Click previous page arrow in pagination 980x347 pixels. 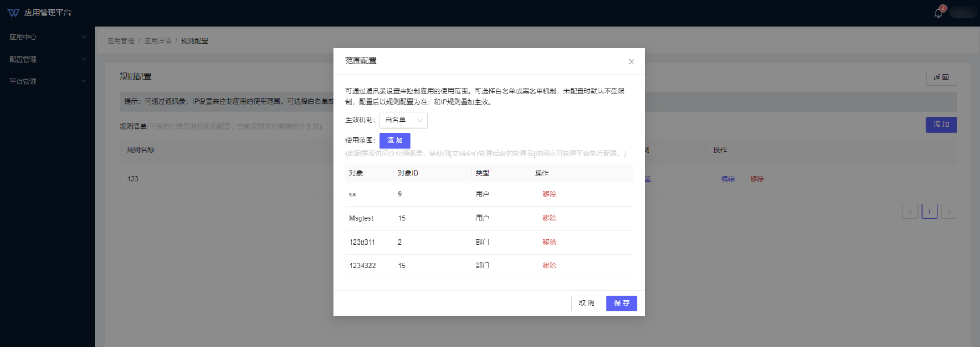click(x=909, y=212)
